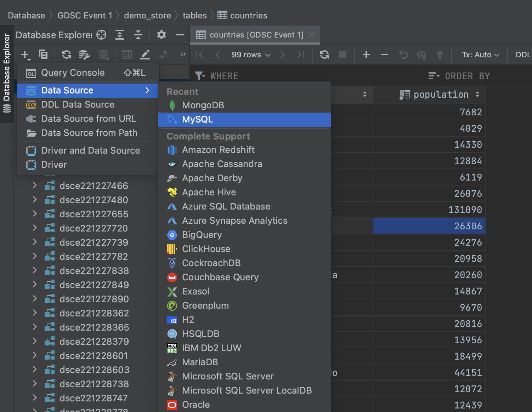Expand the dsce221227655 schema
The height and width of the screenshot is (412, 532).
point(35,213)
